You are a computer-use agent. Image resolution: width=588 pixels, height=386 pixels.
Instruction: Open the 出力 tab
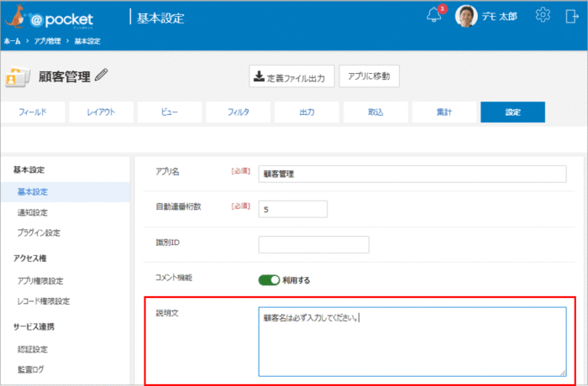307,112
